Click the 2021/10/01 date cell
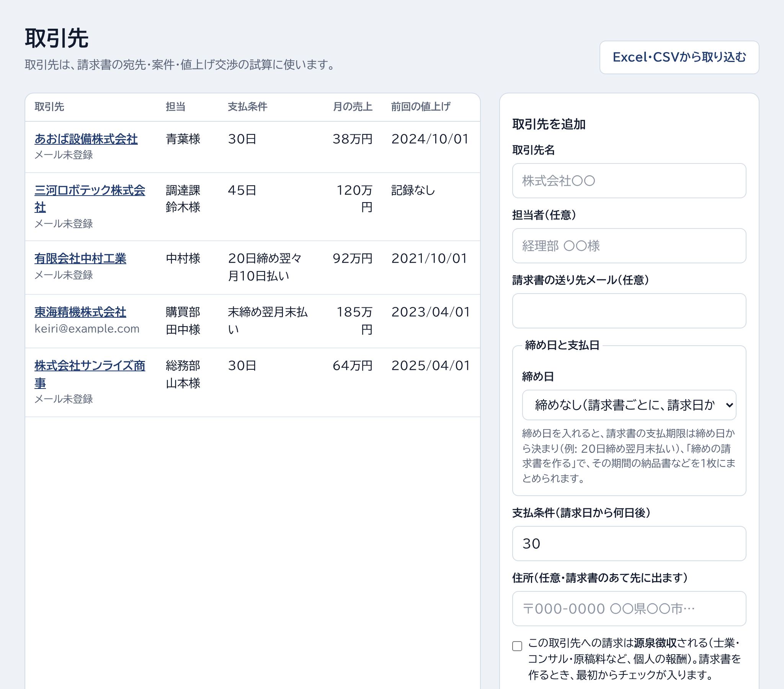This screenshot has height=689, width=784. [x=429, y=258]
